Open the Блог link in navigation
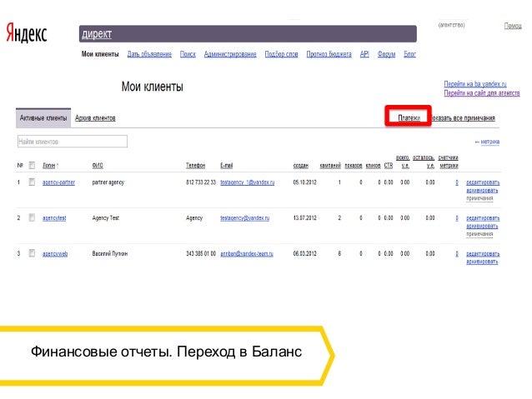The height and width of the screenshot is (399, 532). [x=409, y=54]
